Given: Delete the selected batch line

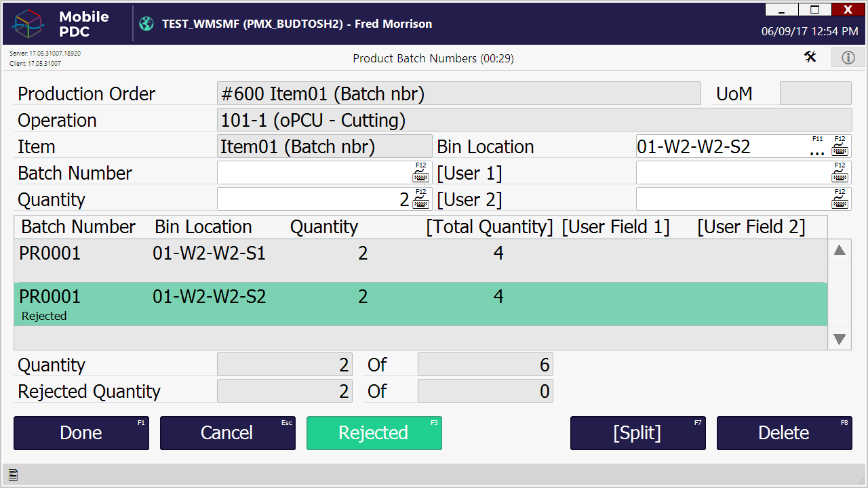Looking at the screenshot, I should click(784, 433).
